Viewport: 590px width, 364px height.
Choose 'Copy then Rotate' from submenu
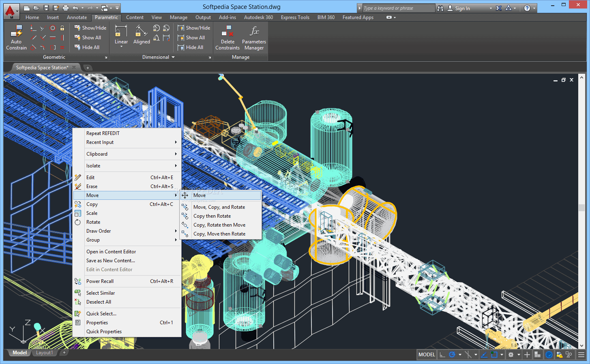pyautogui.click(x=212, y=216)
